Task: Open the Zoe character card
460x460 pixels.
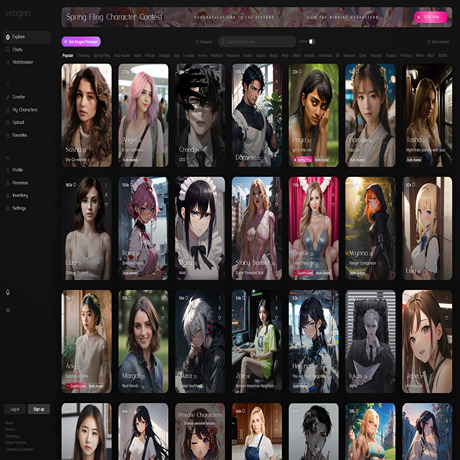Action: [257, 341]
